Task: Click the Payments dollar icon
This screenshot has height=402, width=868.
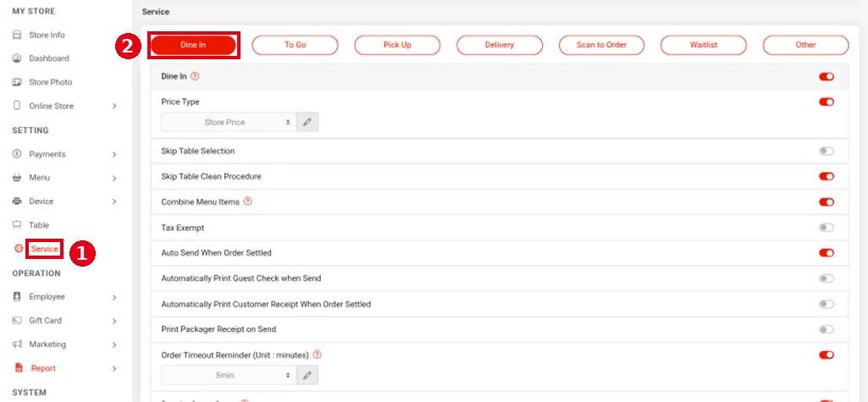Action: coord(17,154)
